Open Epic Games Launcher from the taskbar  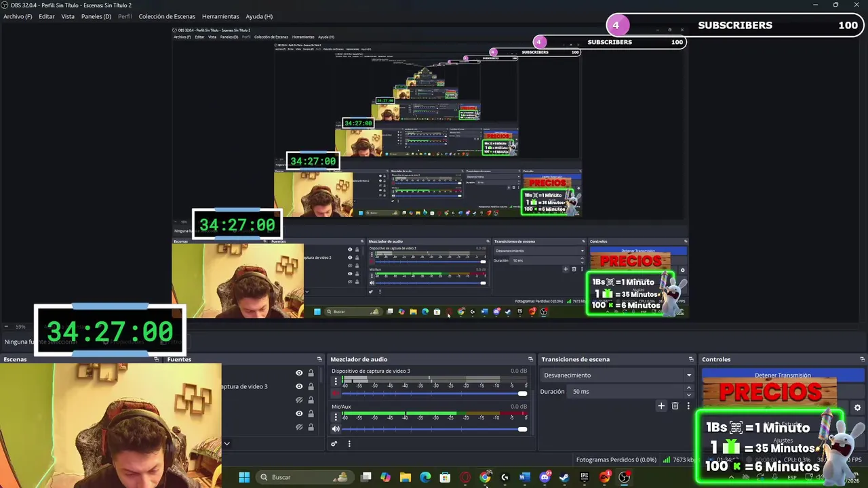coord(584,477)
